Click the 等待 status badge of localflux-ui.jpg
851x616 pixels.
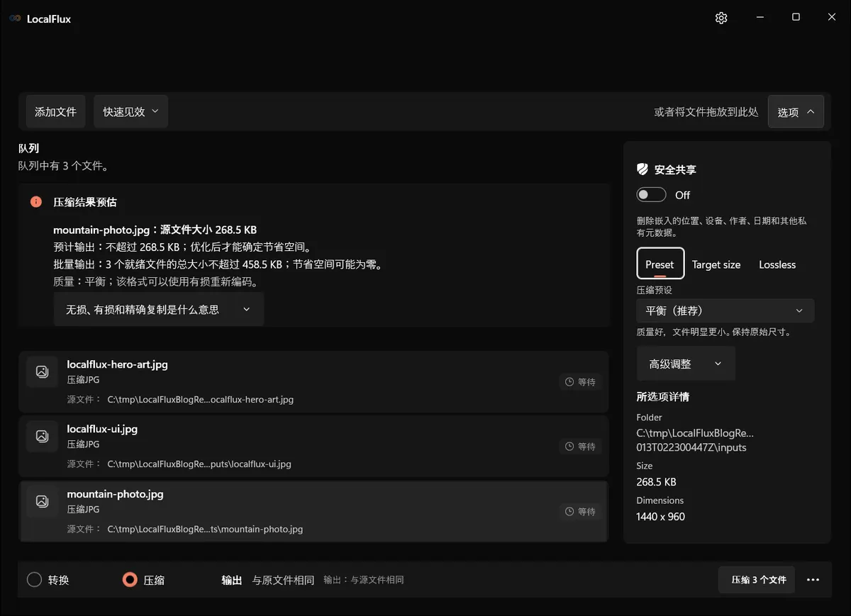click(x=580, y=447)
